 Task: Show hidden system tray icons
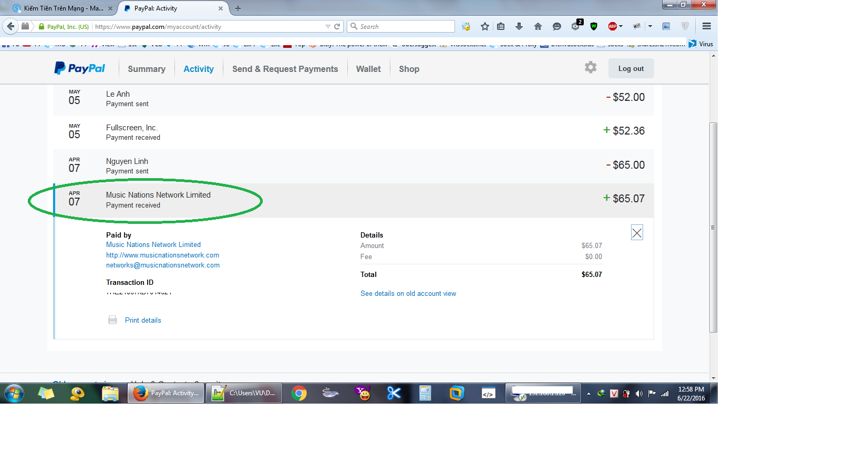[588, 393]
